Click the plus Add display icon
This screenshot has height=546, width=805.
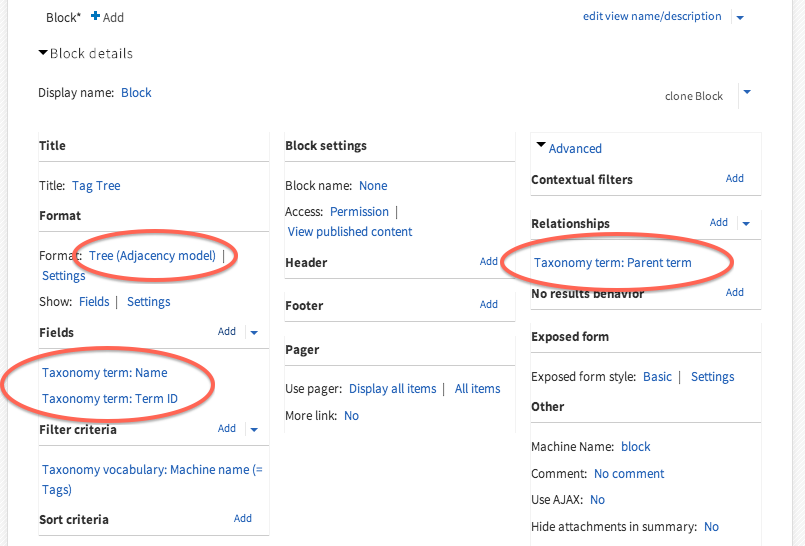point(96,17)
